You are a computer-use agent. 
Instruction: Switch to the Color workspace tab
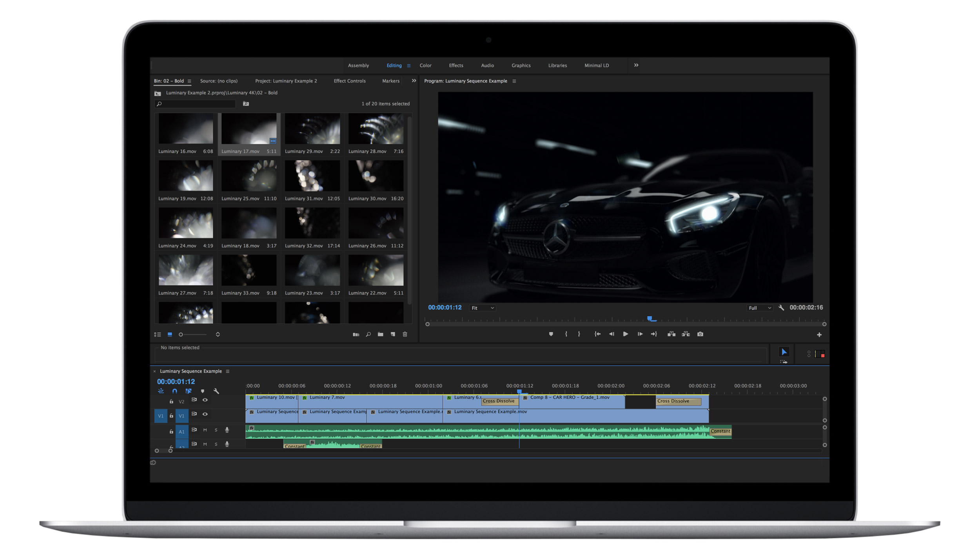click(425, 65)
